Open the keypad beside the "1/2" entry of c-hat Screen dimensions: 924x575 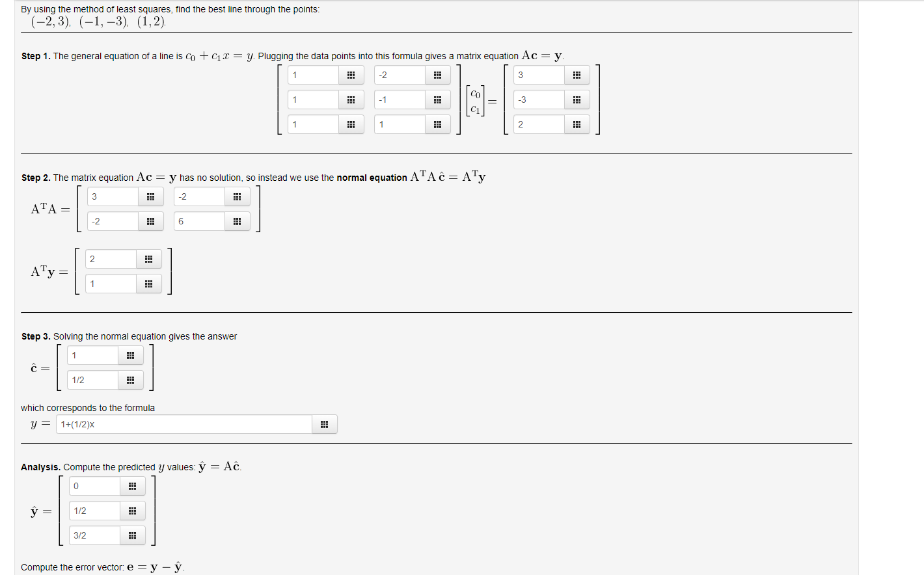click(130, 380)
